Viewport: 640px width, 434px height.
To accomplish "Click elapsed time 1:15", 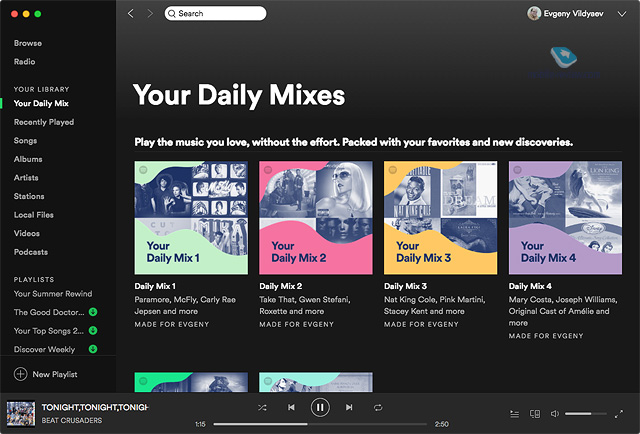I will point(200,424).
